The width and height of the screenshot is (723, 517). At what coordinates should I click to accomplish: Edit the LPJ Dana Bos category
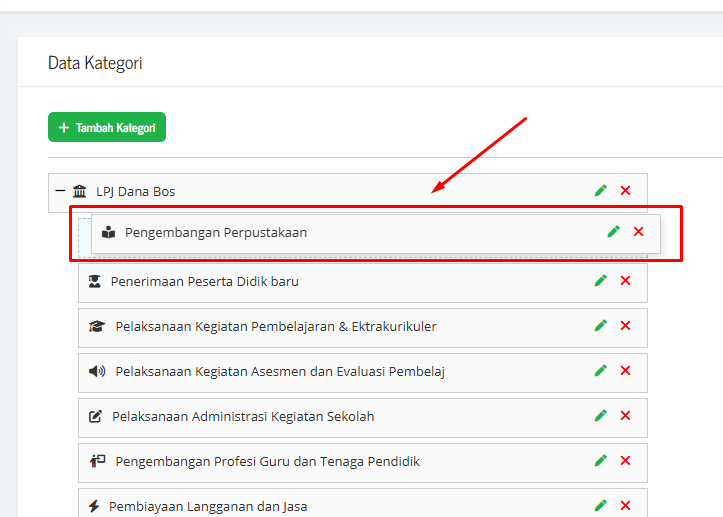[x=601, y=191]
